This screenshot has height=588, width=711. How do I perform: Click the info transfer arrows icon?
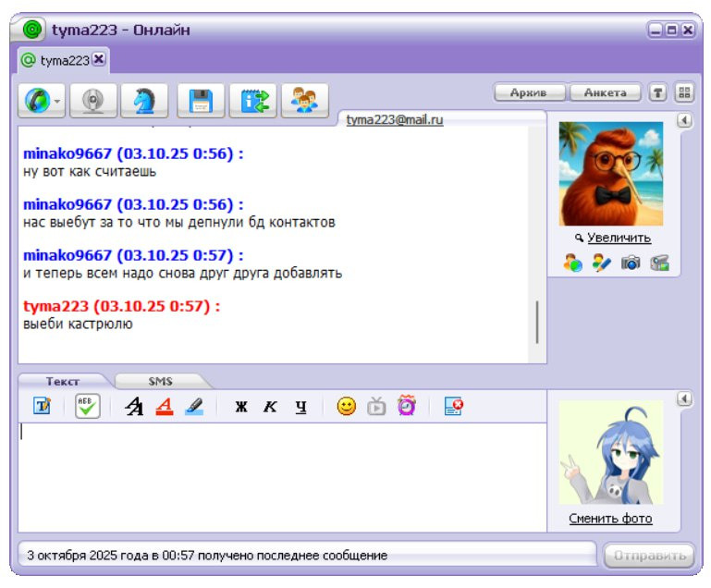point(253,100)
